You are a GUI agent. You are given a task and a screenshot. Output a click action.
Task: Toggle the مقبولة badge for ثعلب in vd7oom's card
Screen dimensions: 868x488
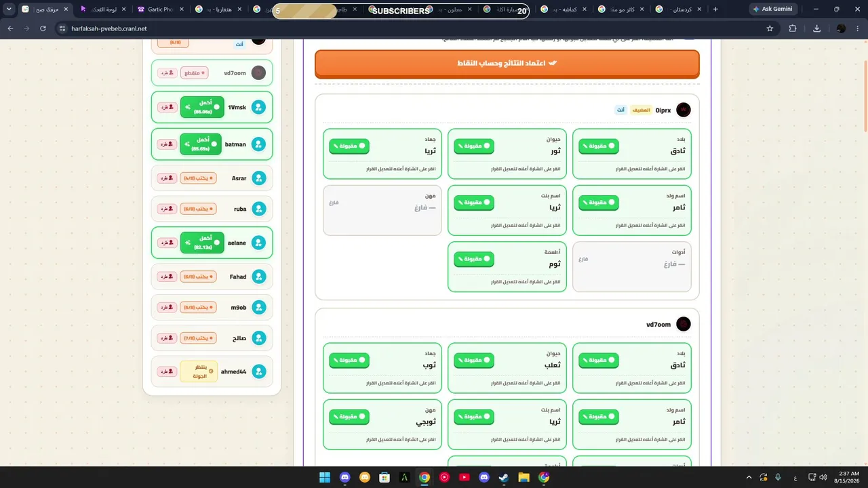473,361
